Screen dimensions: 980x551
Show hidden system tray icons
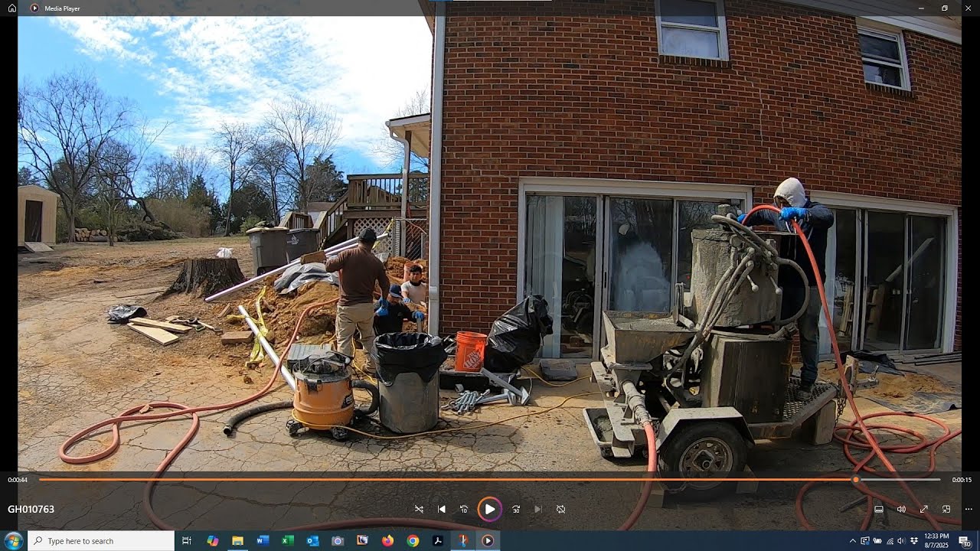[x=853, y=541]
